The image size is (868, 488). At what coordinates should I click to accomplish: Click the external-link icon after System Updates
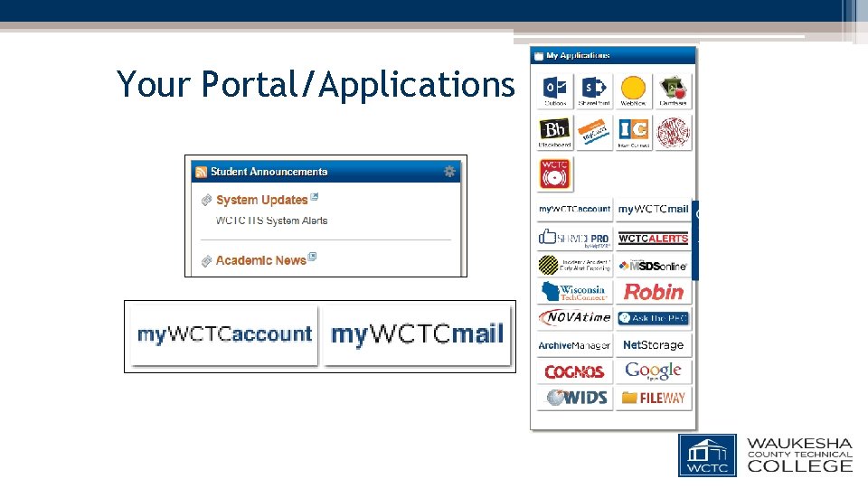click(x=314, y=196)
